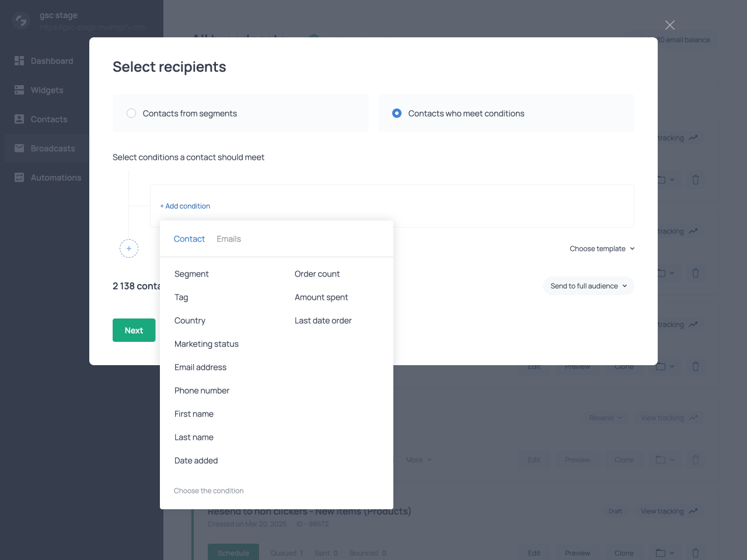Choose the Amount spent condition
The height and width of the screenshot is (560, 747).
tap(321, 297)
